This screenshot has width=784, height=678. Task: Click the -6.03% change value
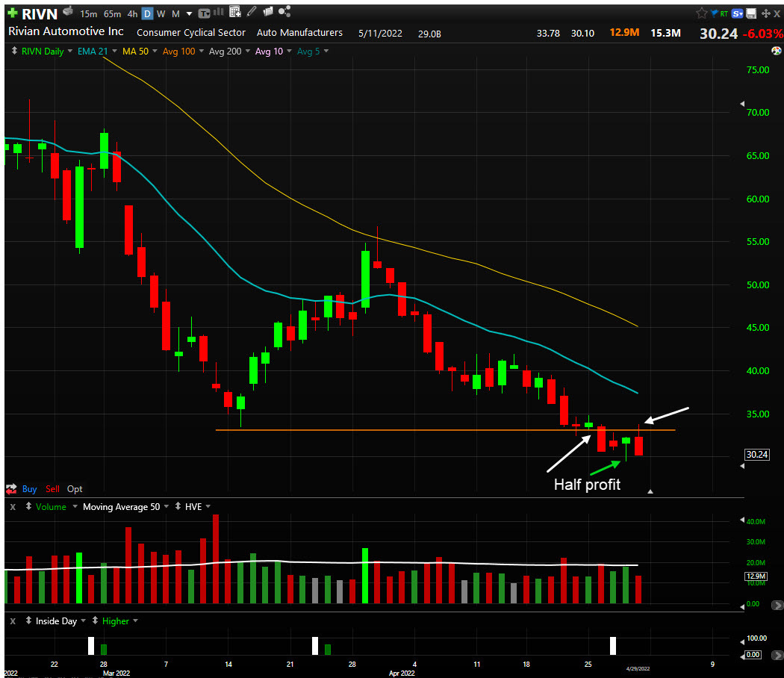pyautogui.click(x=762, y=34)
